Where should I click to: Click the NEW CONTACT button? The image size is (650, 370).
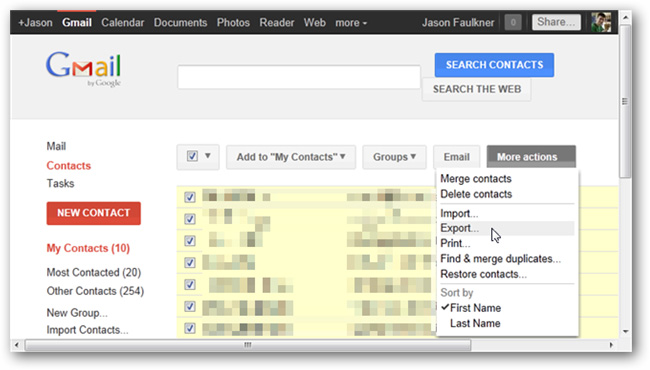click(94, 213)
